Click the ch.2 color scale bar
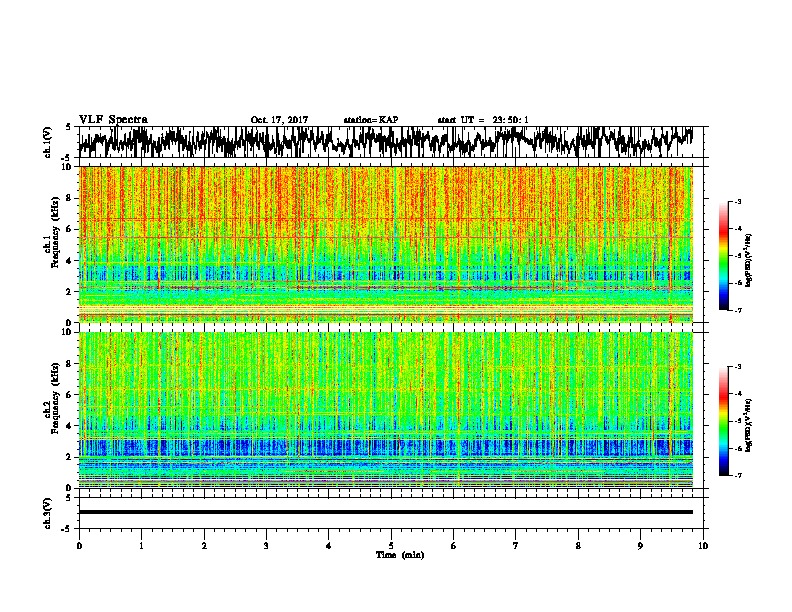This screenshot has height=612, width=792. pyautogui.click(x=723, y=421)
